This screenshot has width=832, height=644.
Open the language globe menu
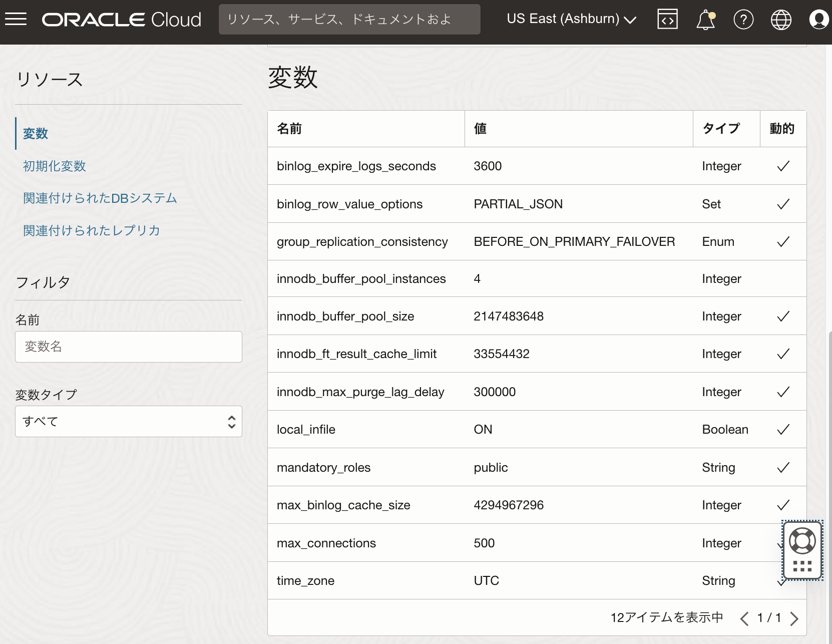pos(781,20)
